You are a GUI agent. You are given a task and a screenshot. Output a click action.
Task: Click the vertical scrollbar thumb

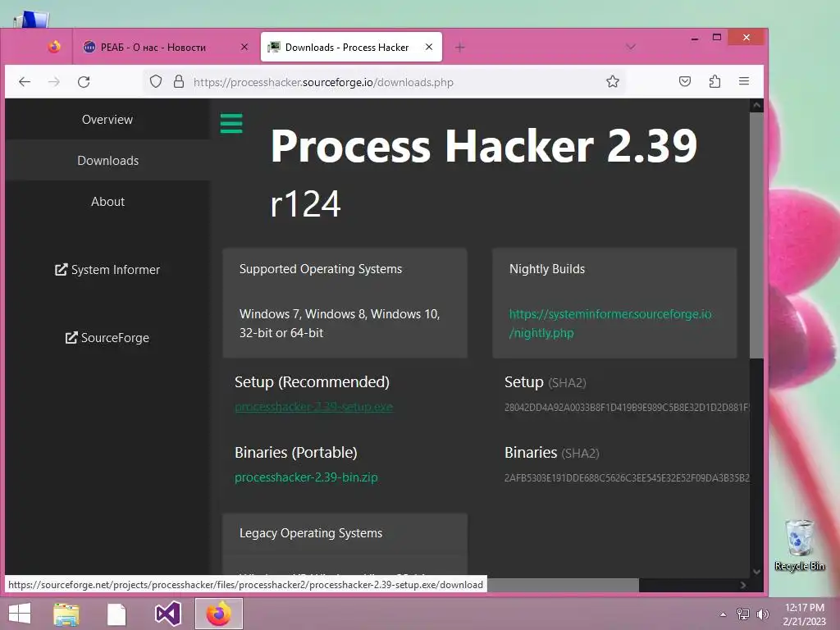pos(756,235)
